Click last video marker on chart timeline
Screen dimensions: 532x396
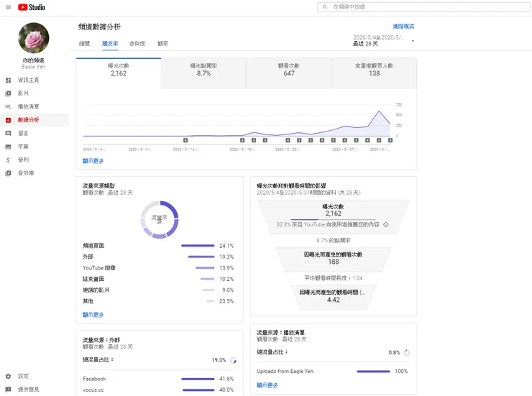pos(390,140)
